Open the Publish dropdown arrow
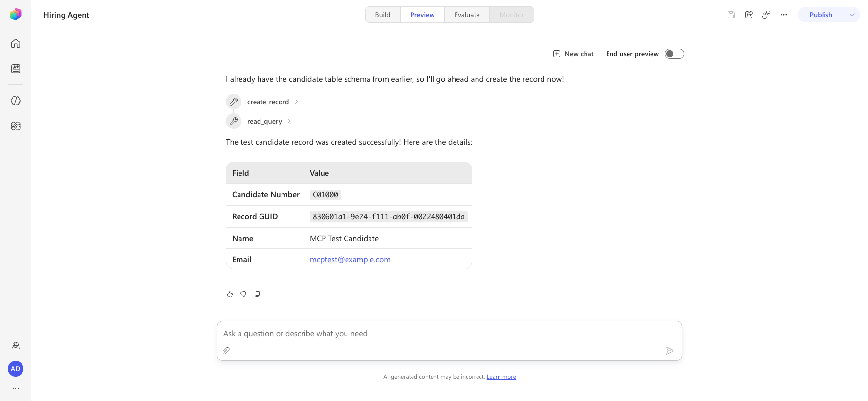This screenshot has height=401, width=868. pyautogui.click(x=852, y=15)
